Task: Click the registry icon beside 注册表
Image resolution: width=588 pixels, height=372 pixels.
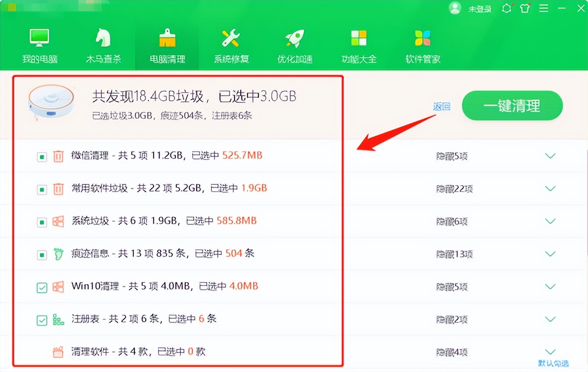Action: [58, 319]
